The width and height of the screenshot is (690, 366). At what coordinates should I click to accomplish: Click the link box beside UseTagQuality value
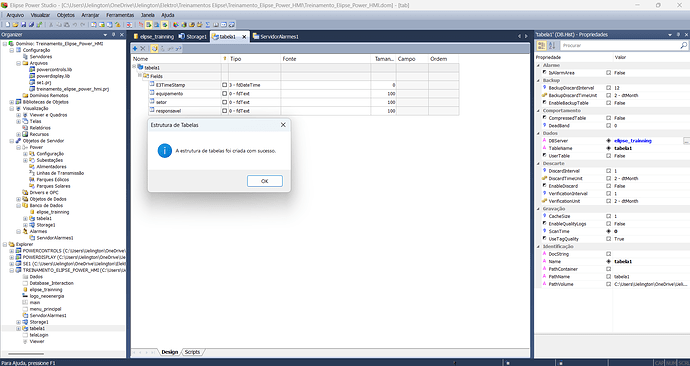(x=609, y=239)
